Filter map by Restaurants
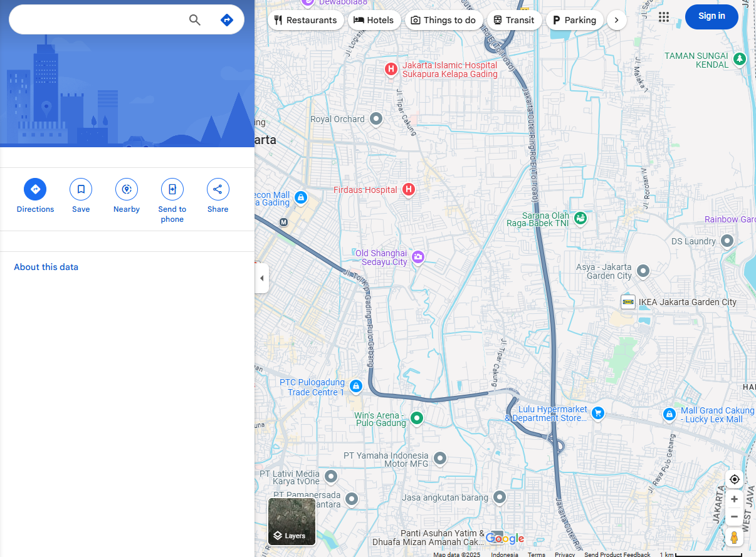Viewport: 756px width, 557px height. point(306,20)
